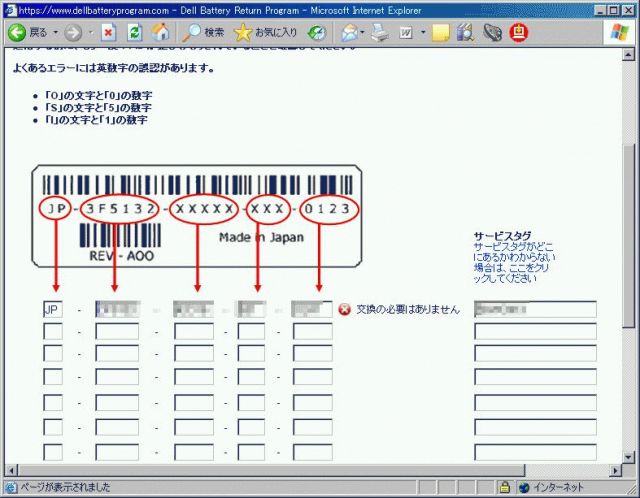Maximize the Internet Explorer window
The image size is (640, 498).
click(x=613, y=10)
